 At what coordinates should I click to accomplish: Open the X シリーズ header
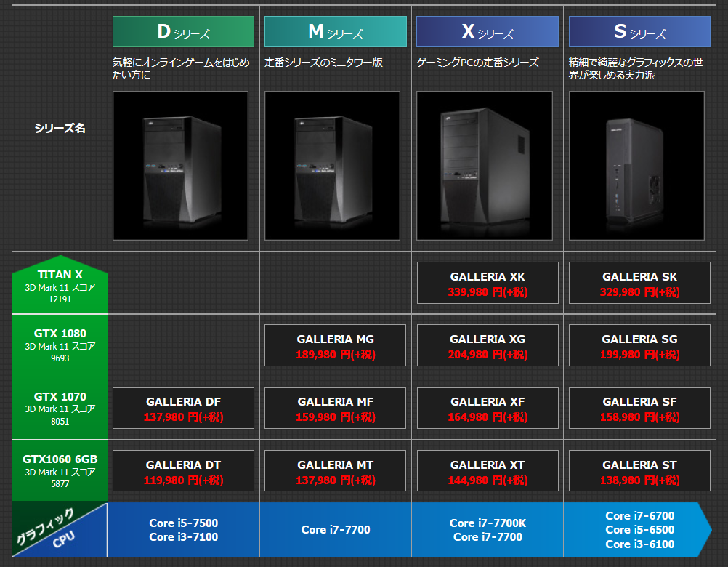coord(488,31)
